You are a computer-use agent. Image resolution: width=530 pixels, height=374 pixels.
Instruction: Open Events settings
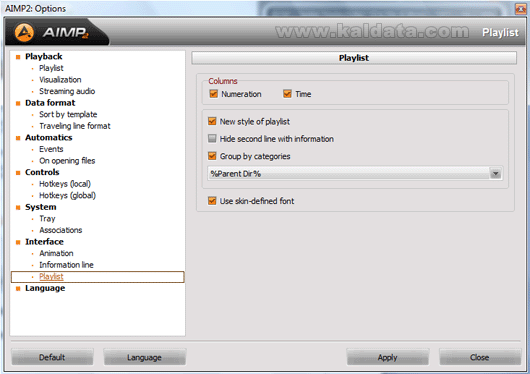(x=51, y=149)
